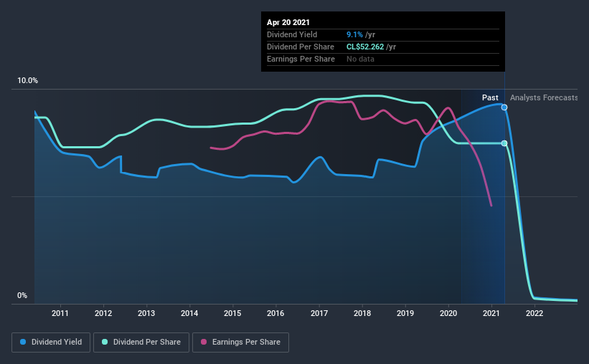
Task: Click the 9.1% Dividend Yield tooltip value
Action: pos(354,34)
